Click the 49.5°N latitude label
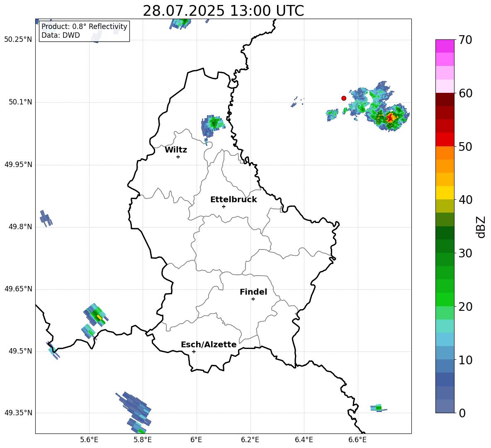491x448 pixels. (x=20, y=351)
